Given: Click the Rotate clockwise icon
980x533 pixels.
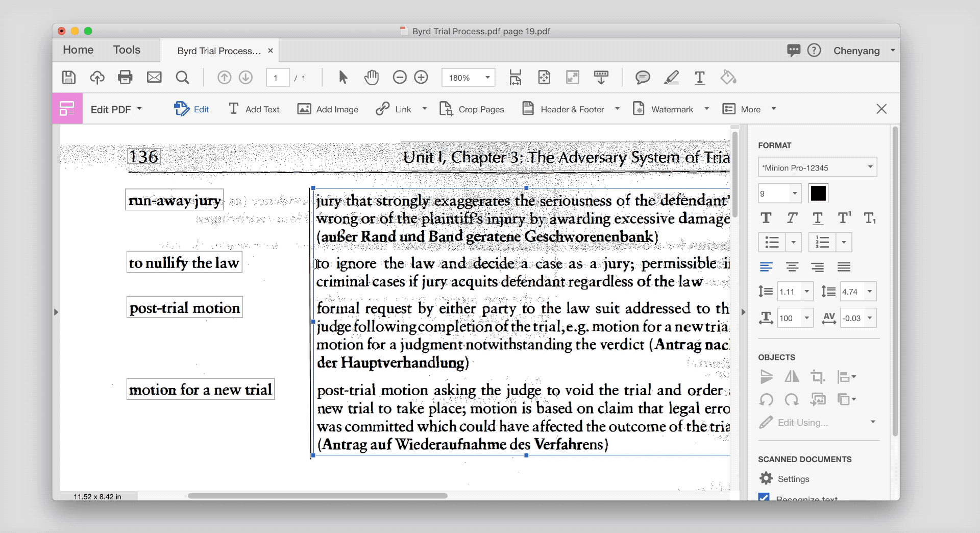Looking at the screenshot, I should pos(792,399).
